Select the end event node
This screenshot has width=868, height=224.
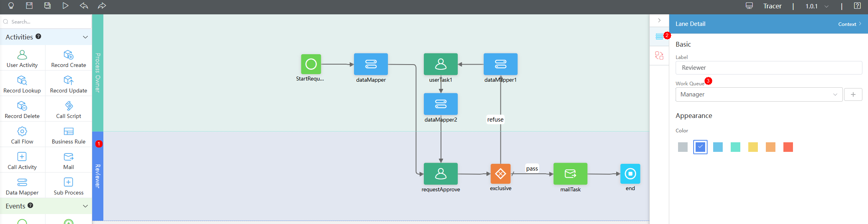coord(630,173)
